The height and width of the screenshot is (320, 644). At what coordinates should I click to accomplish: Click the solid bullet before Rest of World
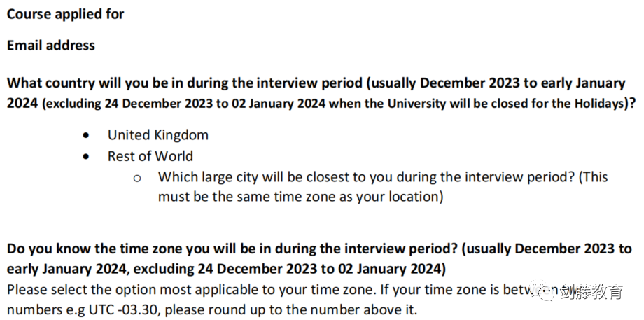pos(86,157)
